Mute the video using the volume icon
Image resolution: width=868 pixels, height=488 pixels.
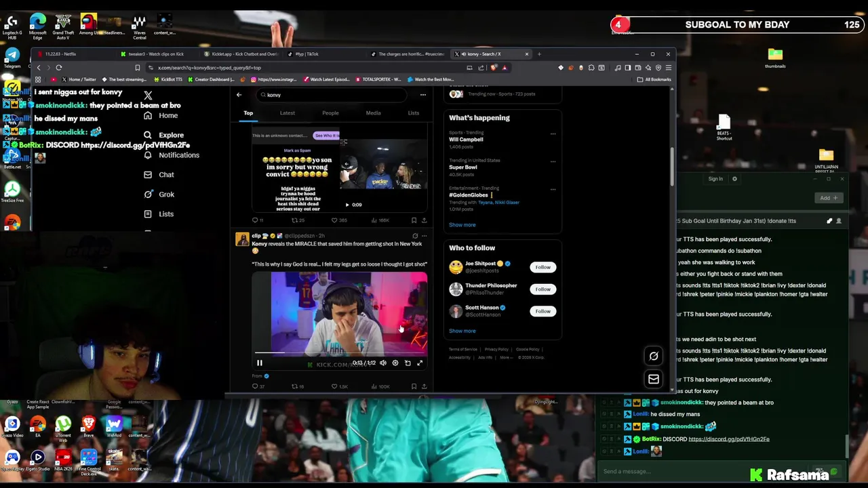coord(383,363)
